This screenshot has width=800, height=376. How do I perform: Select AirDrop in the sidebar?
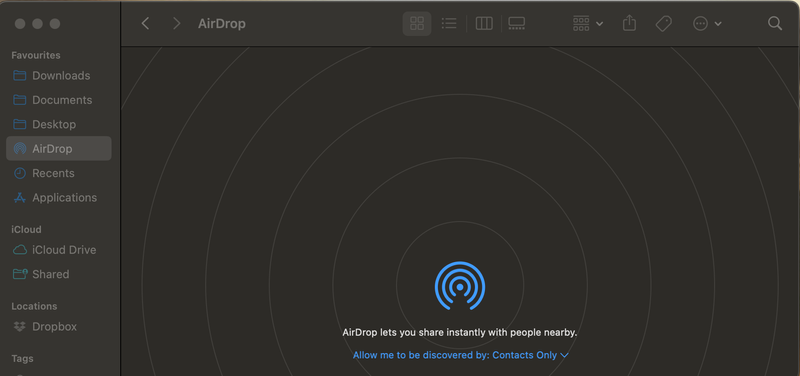[x=59, y=148]
